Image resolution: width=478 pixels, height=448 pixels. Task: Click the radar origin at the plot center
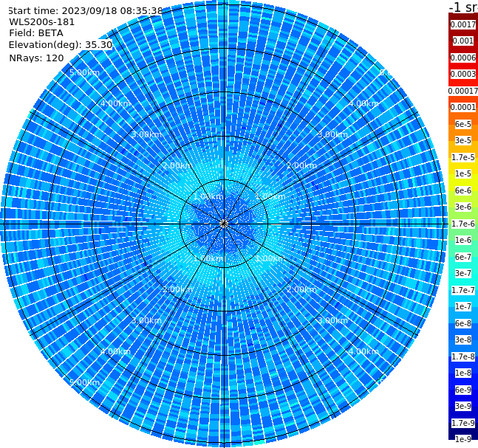tap(224, 224)
